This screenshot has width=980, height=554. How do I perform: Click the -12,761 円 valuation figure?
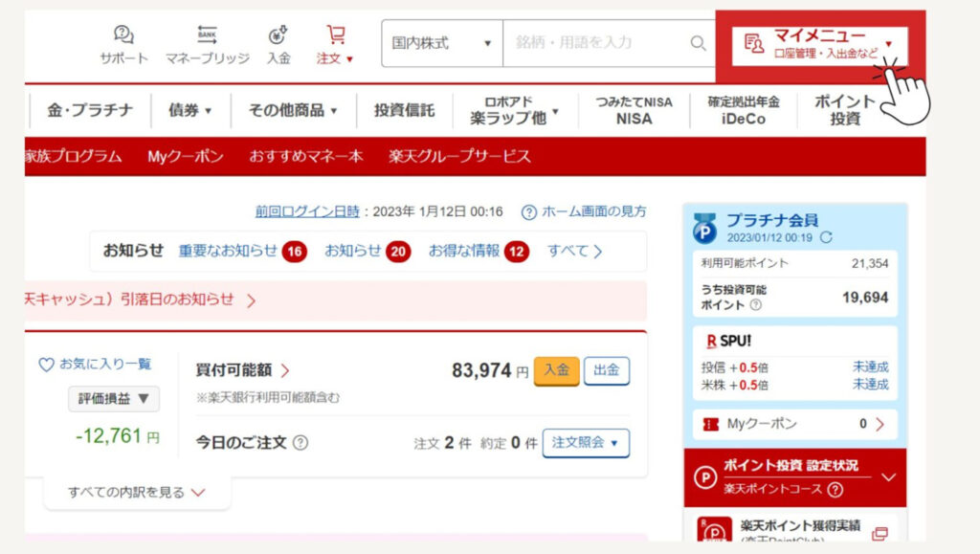coord(118,436)
